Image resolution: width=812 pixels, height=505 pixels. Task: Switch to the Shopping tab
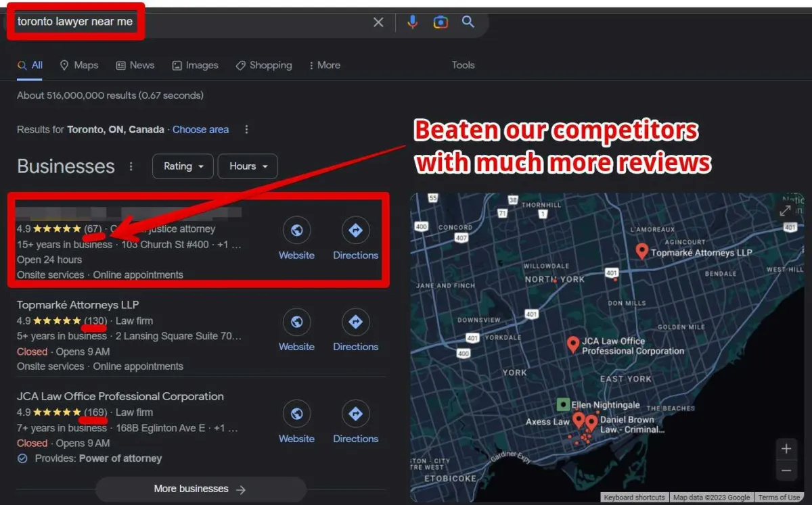coord(264,65)
